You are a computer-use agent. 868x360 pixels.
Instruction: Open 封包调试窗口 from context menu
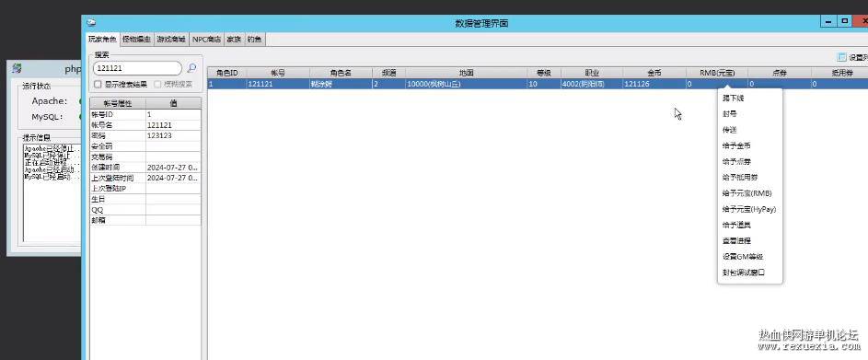point(749,273)
